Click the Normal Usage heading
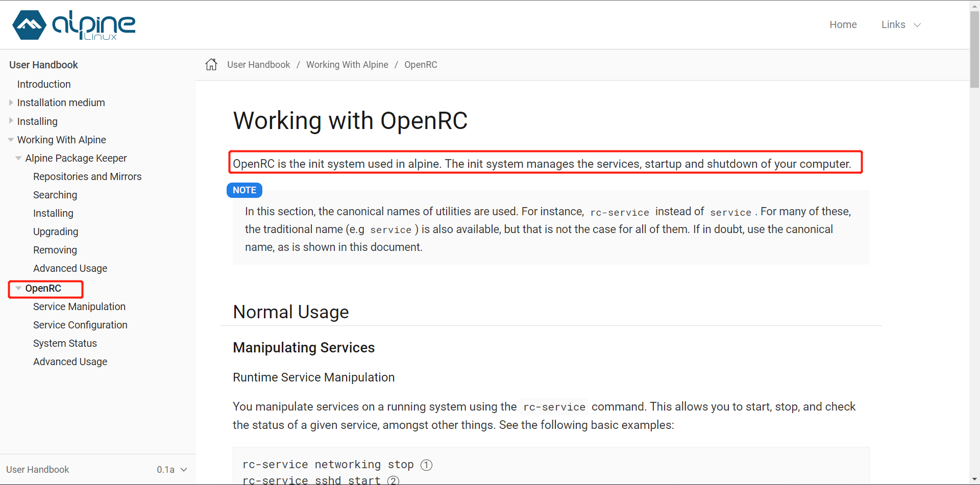Viewport: 980px width, 485px height. tap(291, 312)
